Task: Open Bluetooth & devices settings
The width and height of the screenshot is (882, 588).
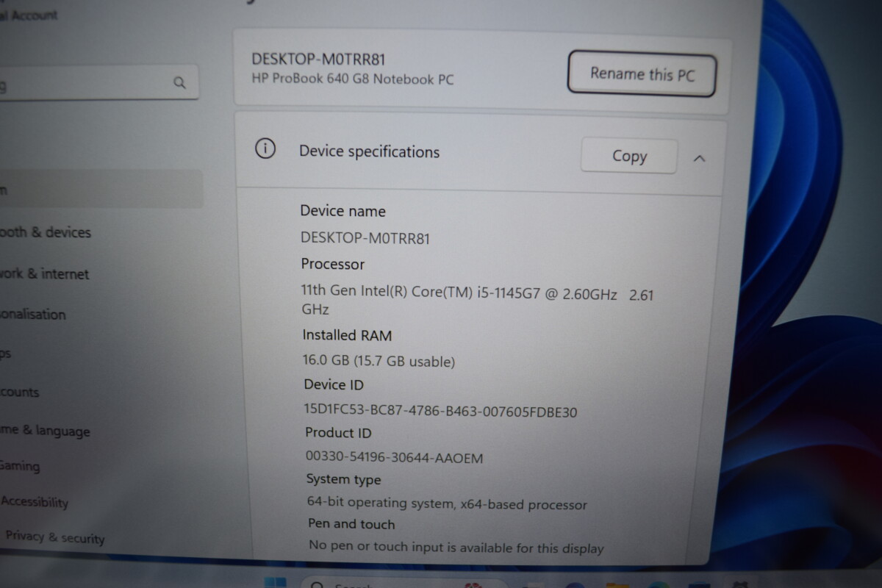Action: coord(46,232)
